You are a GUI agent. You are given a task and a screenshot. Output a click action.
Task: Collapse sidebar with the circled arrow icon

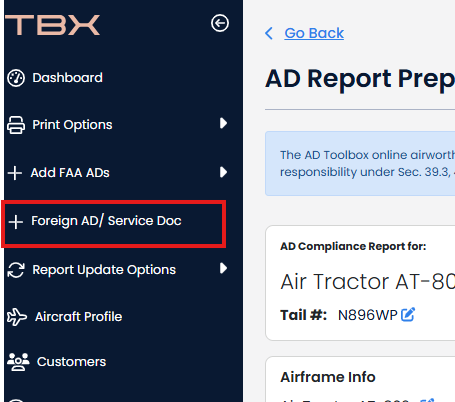220,23
